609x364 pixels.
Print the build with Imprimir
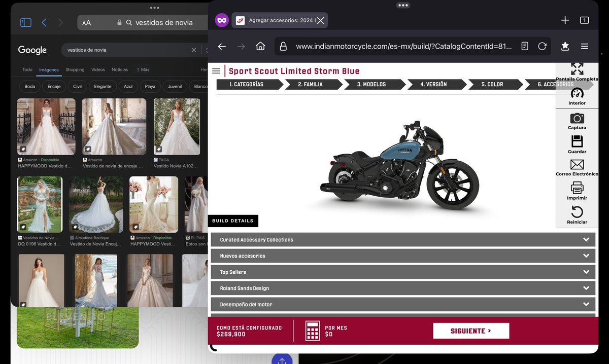tap(577, 191)
